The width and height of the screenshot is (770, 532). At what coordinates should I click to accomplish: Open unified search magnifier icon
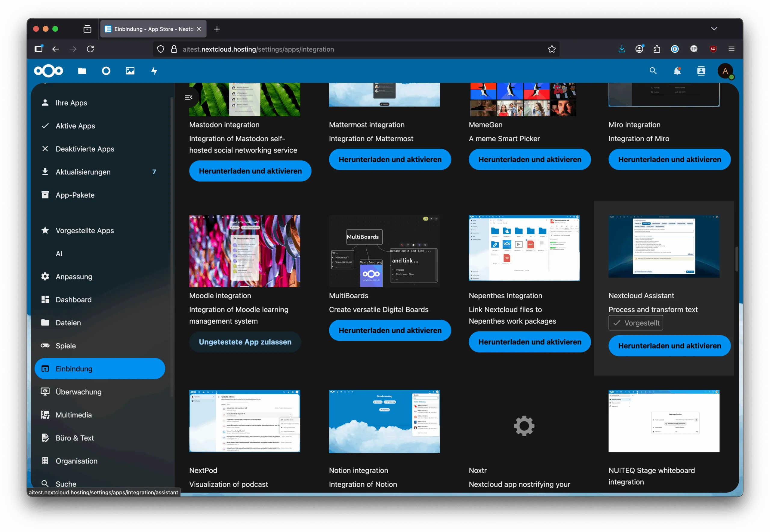click(653, 71)
